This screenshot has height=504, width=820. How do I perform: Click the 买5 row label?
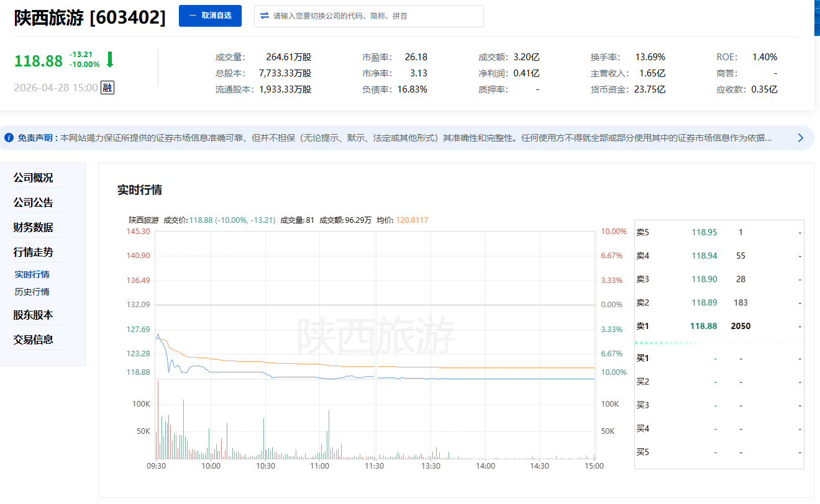tap(642, 452)
